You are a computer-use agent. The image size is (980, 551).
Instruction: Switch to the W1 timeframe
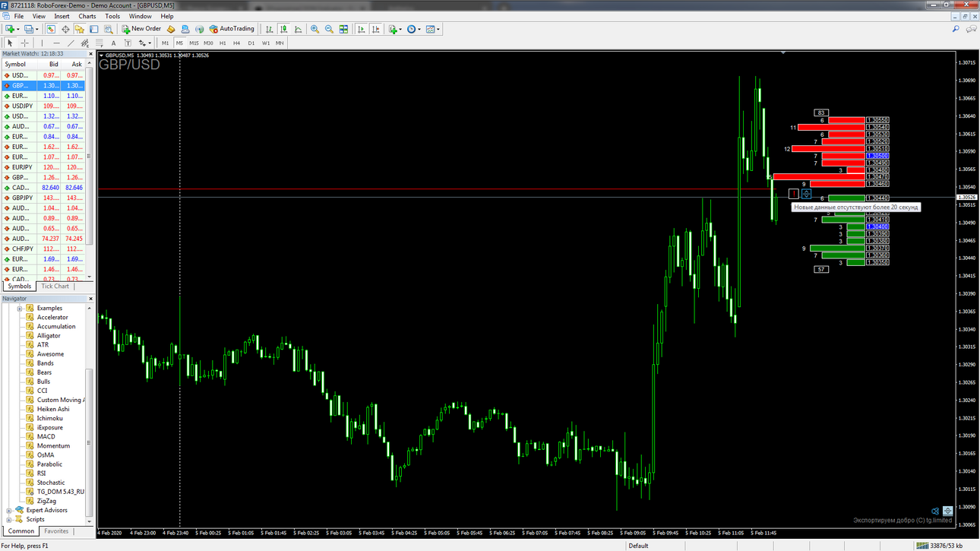pos(266,43)
